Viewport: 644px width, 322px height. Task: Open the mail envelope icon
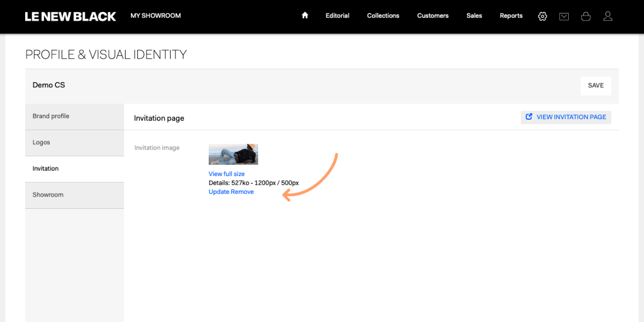pos(564,17)
